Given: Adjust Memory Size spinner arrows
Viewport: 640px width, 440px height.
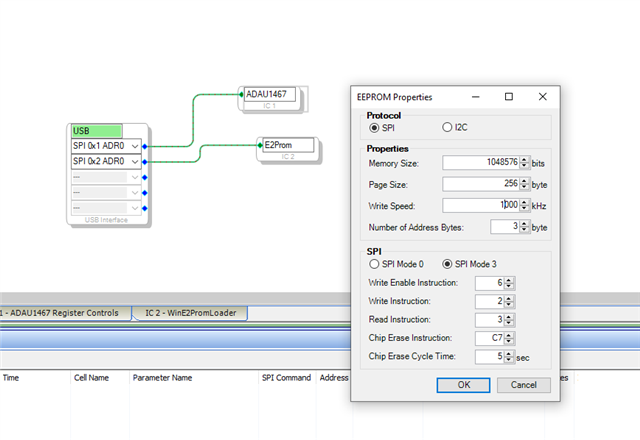Looking at the screenshot, I should coord(524,162).
